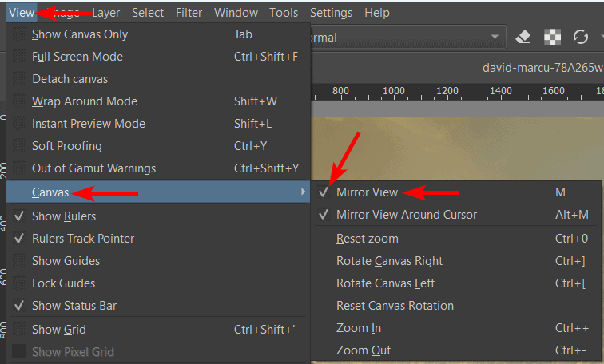Viewport: 604px width, 364px height.
Task: Open the Filter menu
Action: (189, 13)
